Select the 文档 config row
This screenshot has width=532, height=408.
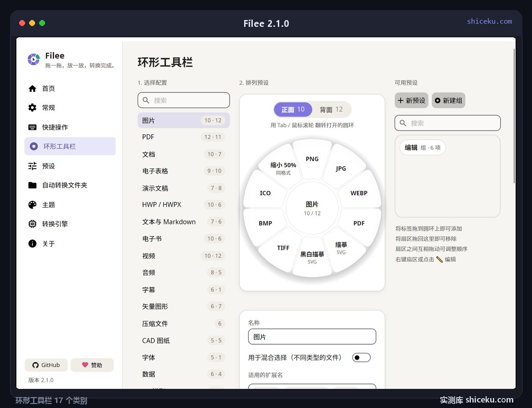click(x=184, y=154)
